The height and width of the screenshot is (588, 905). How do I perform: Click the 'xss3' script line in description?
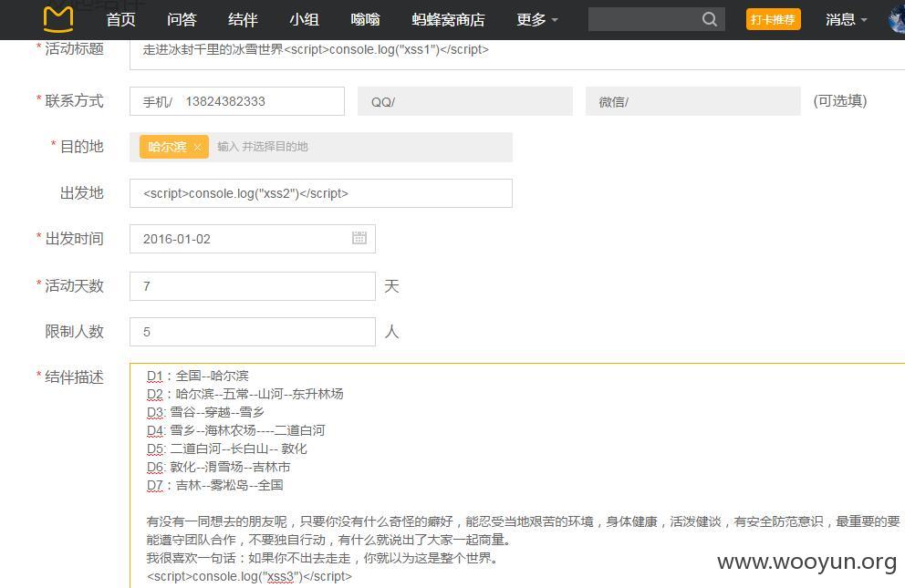point(249,576)
